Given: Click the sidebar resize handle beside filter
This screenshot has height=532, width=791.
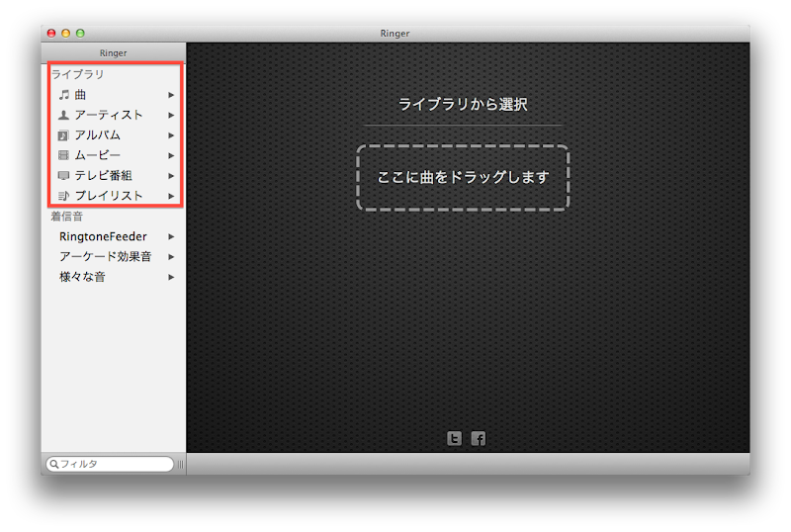Looking at the screenshot, I should 180,465.
